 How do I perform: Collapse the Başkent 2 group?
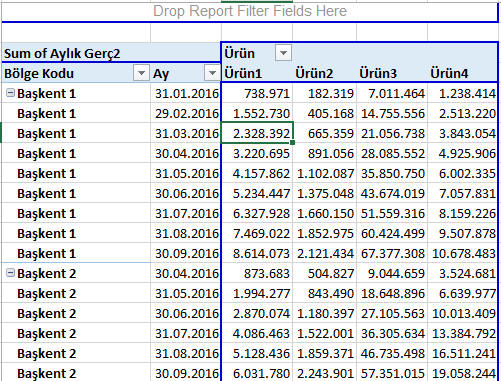click(x=11, y=273)
